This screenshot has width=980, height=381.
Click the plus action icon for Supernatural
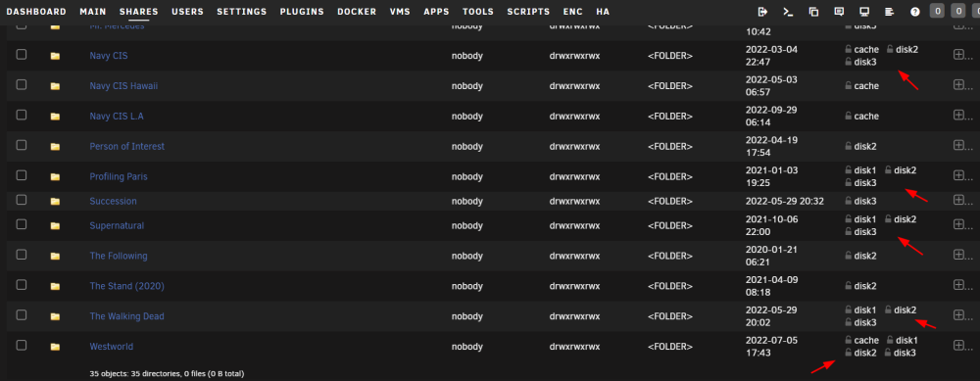[958, 224]
